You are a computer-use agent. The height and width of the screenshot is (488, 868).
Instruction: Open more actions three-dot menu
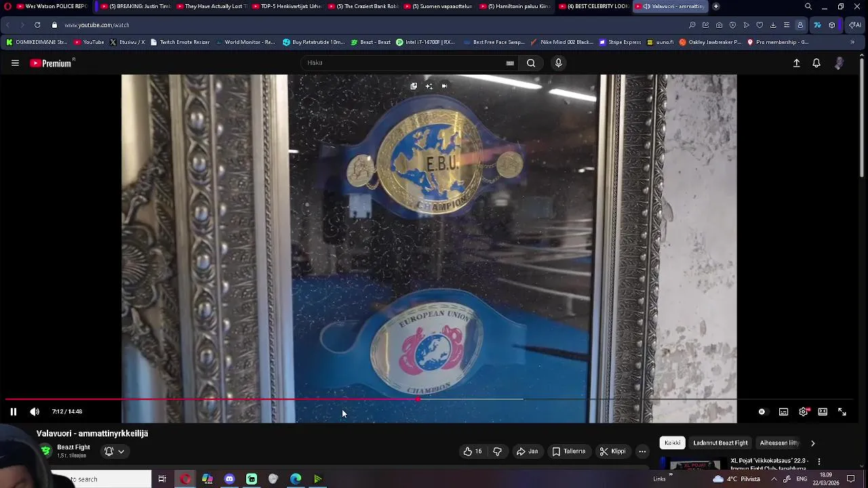click(642, 451)
